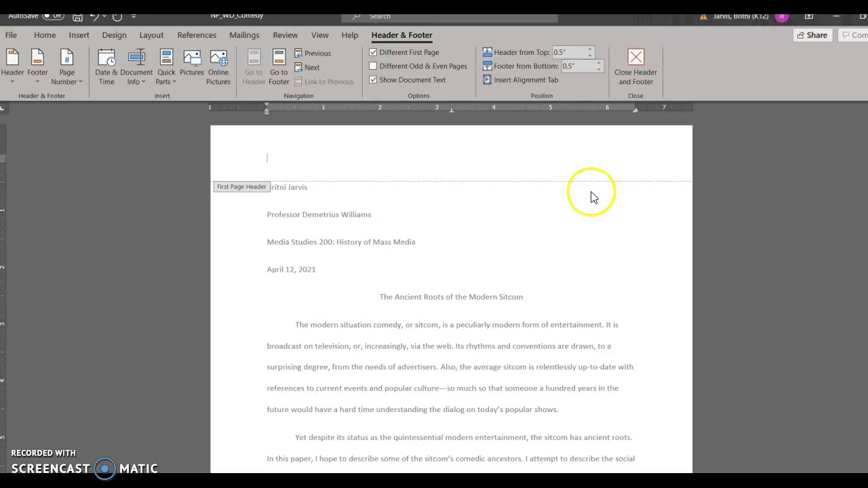Open the Quick Parts icon
This screenshot has height=488, width=868.
166,57
